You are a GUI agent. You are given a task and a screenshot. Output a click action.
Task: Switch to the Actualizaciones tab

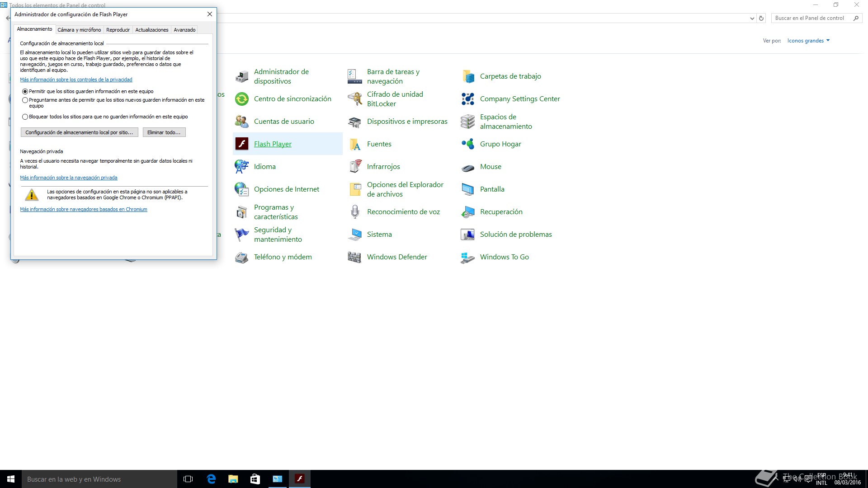pyautogui.click(x=152, y=30)
